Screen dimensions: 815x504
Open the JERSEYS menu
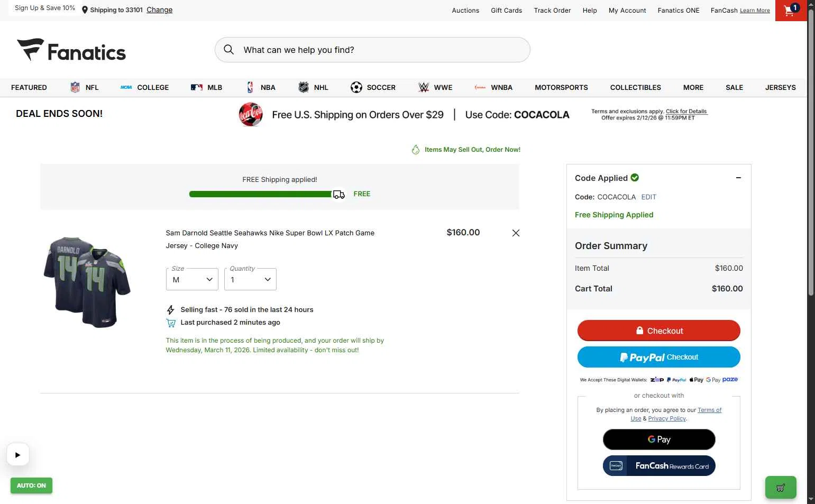(780, 87)
